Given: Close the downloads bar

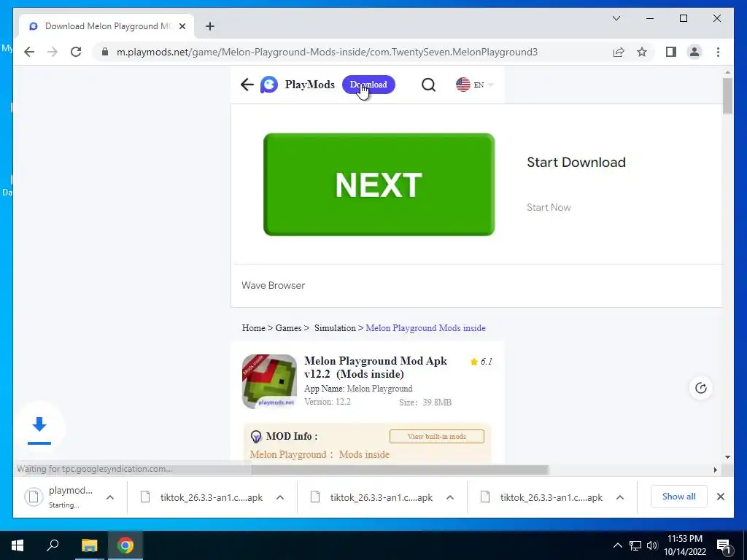Looking at the screenshot, I should tap(721, 497).
